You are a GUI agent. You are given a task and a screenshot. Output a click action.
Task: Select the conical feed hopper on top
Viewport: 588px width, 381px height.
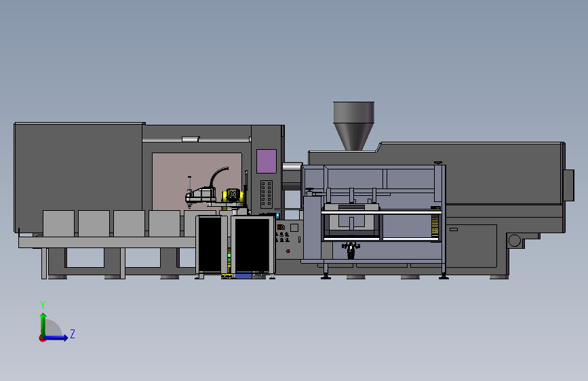pos(353,126)
